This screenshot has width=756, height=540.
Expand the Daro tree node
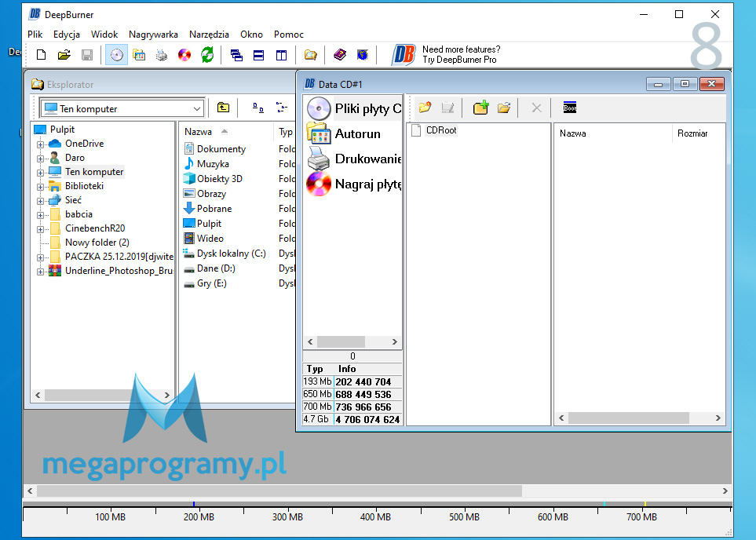pos(41,158)
